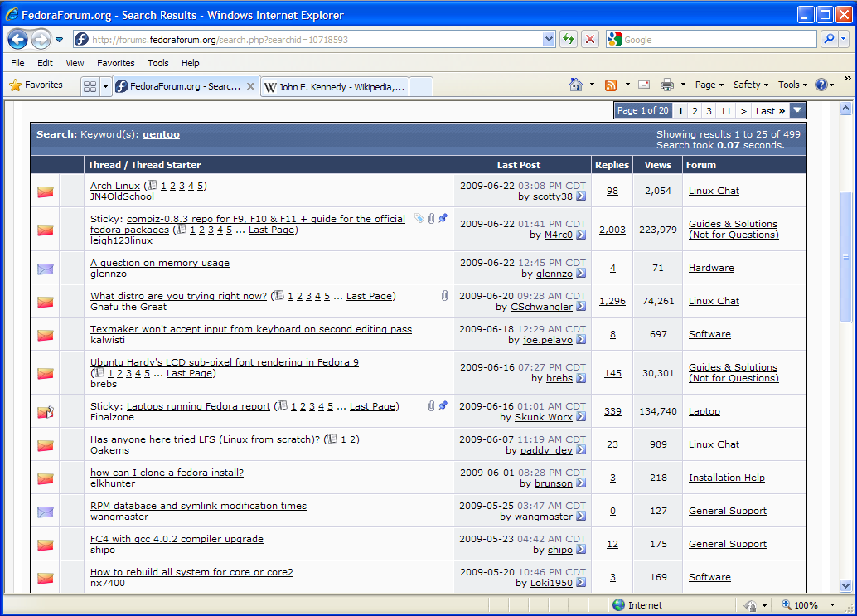Click the Refresh page icon
This screenshot has width=857, height=616.
(569, 39)
